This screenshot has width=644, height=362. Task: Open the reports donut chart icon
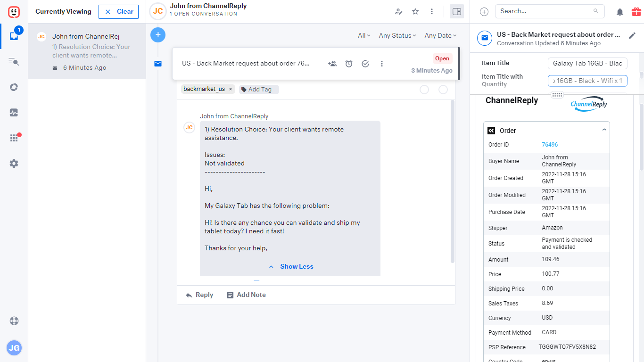[x=14, y=87]
